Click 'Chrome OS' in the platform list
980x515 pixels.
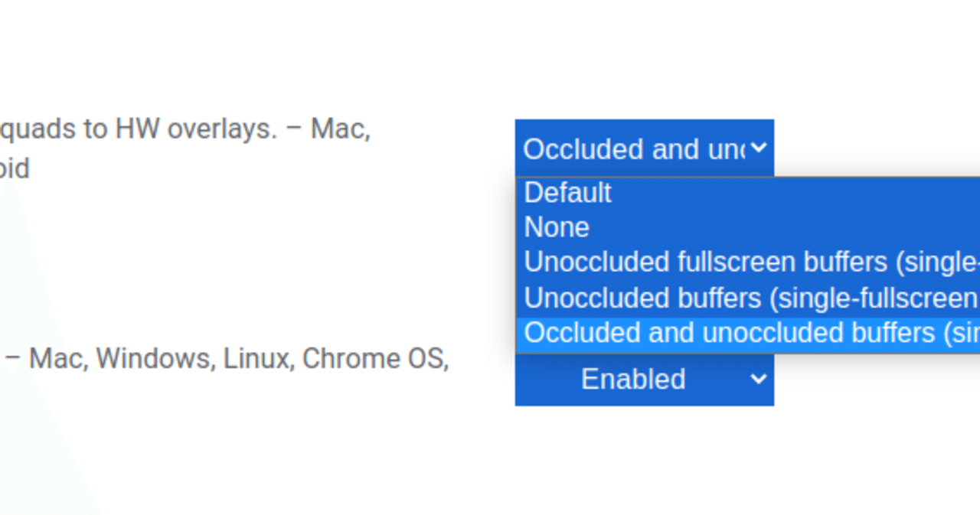[x=374, y=358]
